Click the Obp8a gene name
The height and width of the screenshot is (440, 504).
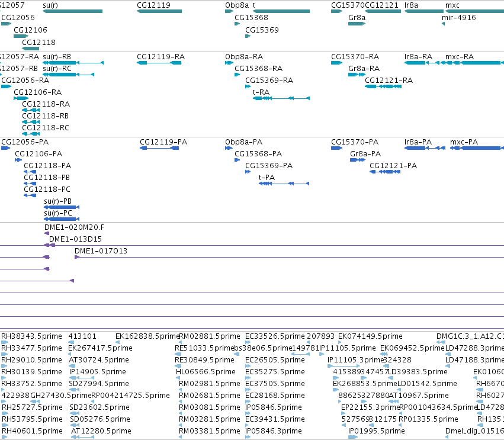(237, 5)
